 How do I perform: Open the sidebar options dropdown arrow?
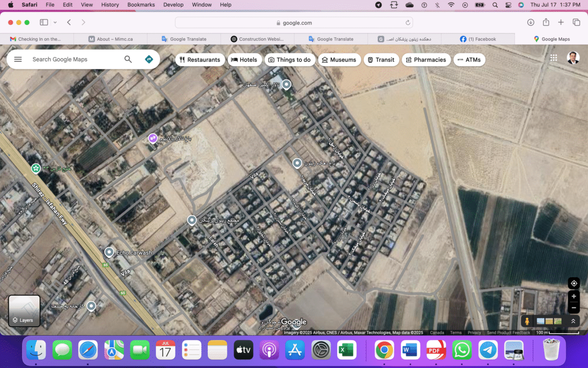[x=55, y=23]
